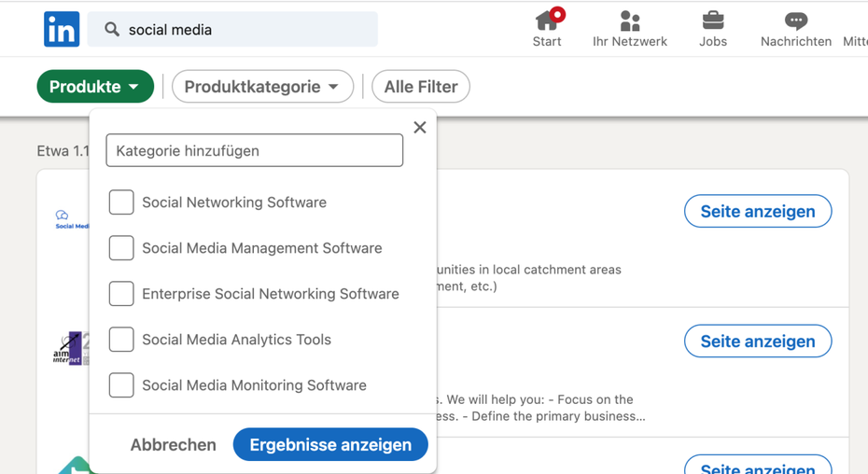868x474 pixels.
Task: Check Social Media Management Software box
Action: click(121, 248)
